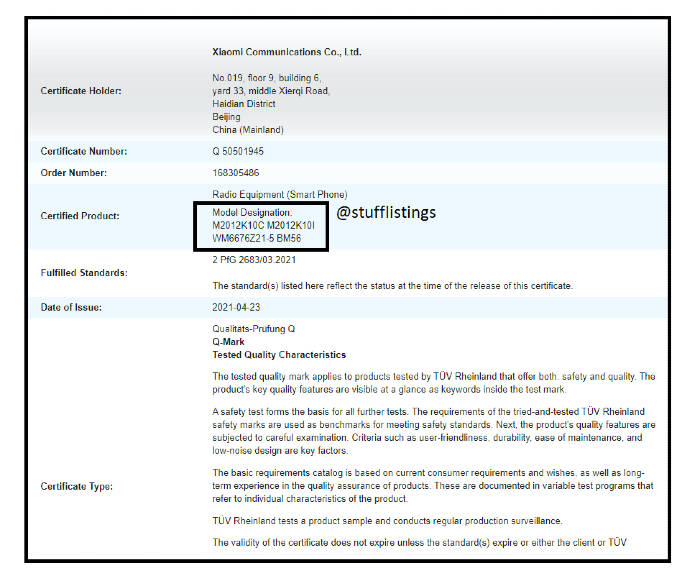This screenshot has width=700, height=568.
Task: Select model line WM6676Z21-5 BM56
Action: (257, 238)
